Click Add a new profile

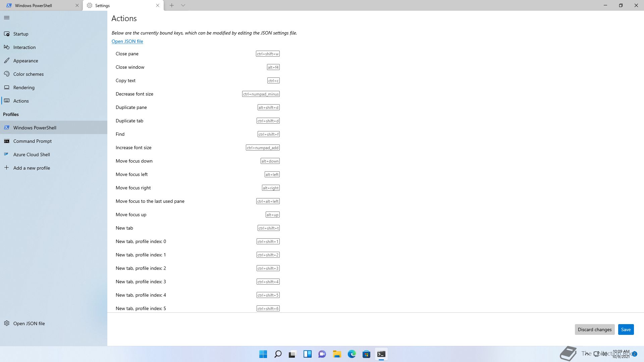54,168
